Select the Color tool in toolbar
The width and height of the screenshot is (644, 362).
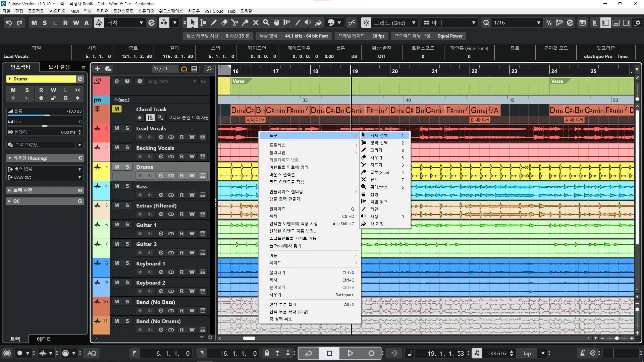click(318, 23)
